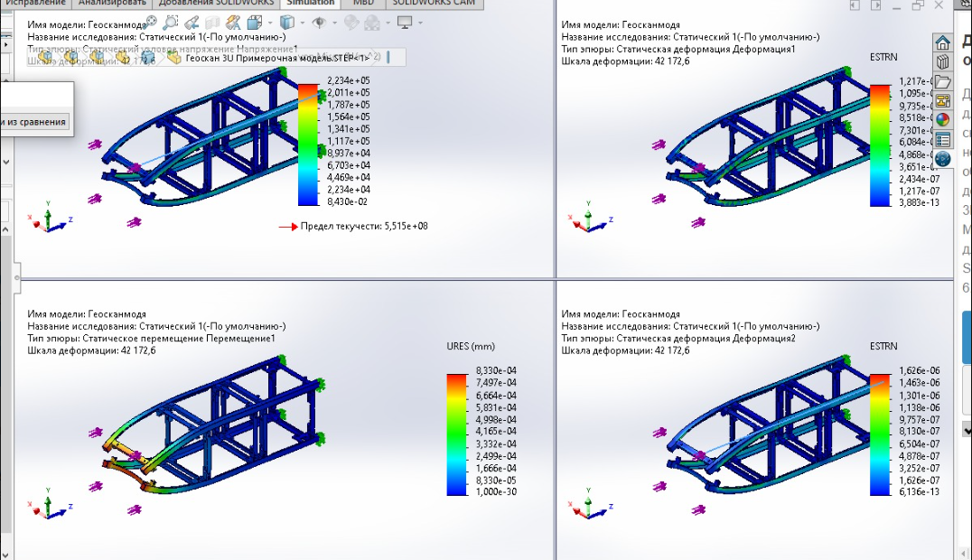The height and width of the screenshot is (560, 972).
Task: Switch to the Исправление tab
Action: coord(35,4)
